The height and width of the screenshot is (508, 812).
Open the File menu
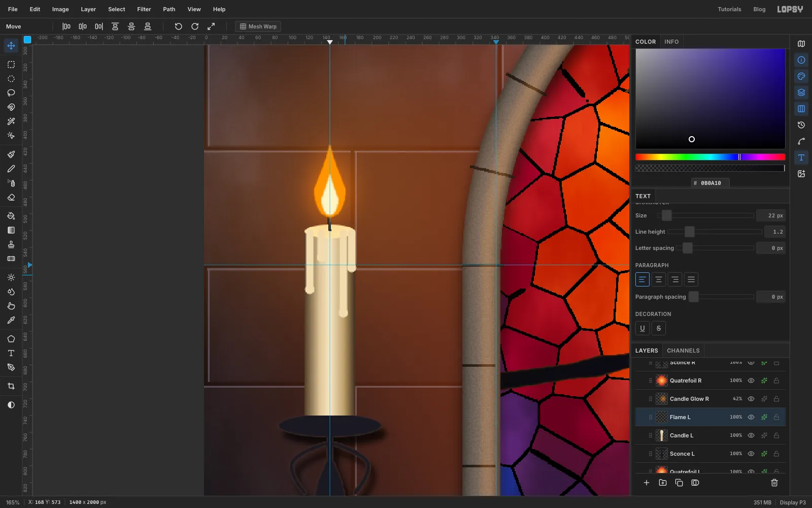pyautogui.click(x=13, y=9)
